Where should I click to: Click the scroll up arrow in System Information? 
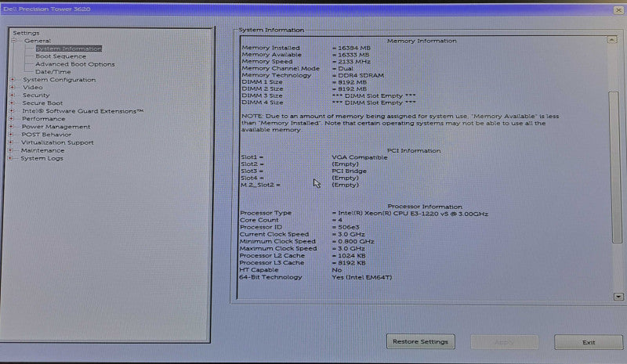(x=612, y=40)
